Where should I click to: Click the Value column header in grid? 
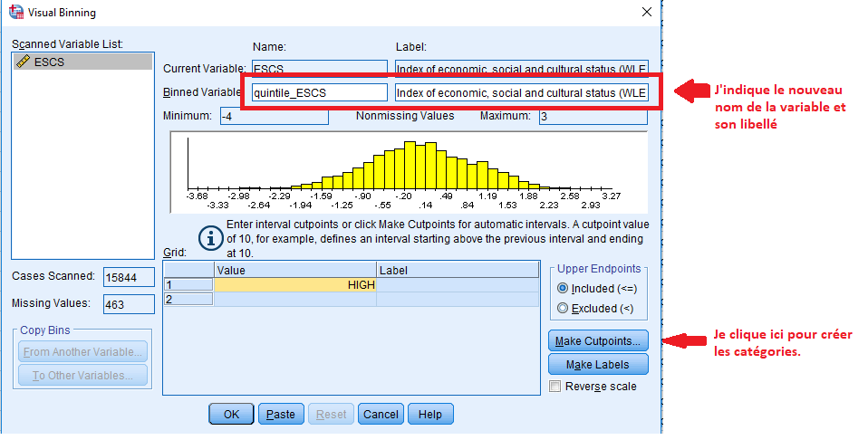click(x=295, y=270)
